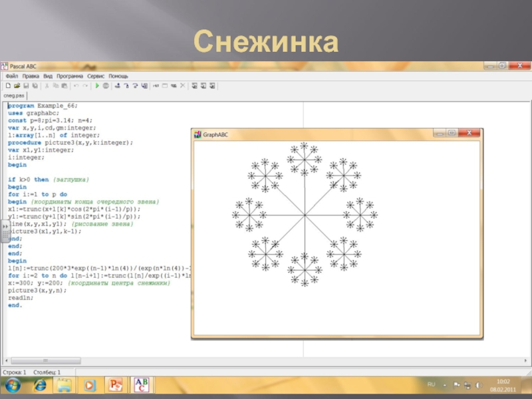Close the GraphABC output window
This screenshot has height=399, width=532.
click(x=471, y=134)
